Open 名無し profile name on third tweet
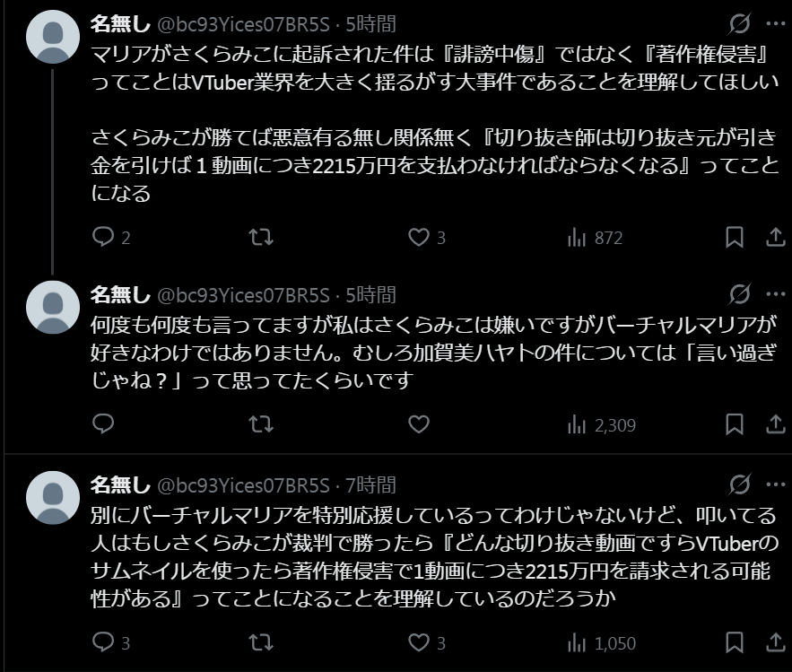 click(x=120, y=485)
